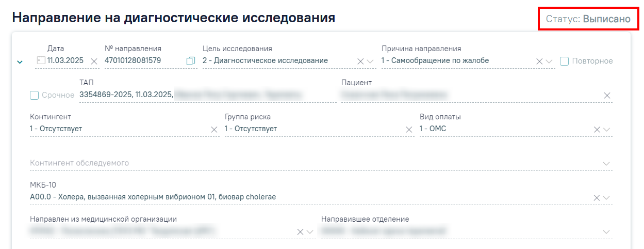This screenshot has height=249, width=644.
Task: Clear the Пациент field with X icon
Action: [607, 96]
